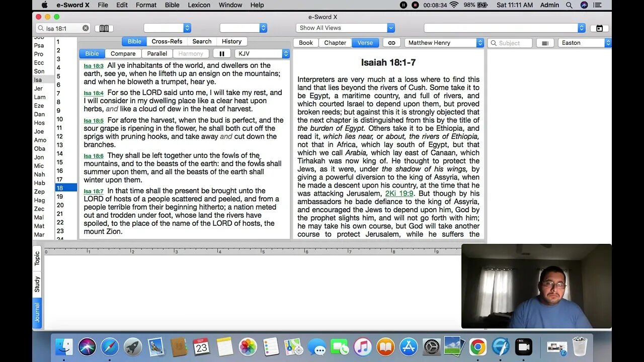
Task: Follow the 2Ki 19:9 reference link
Action: (x=399, y=194)
